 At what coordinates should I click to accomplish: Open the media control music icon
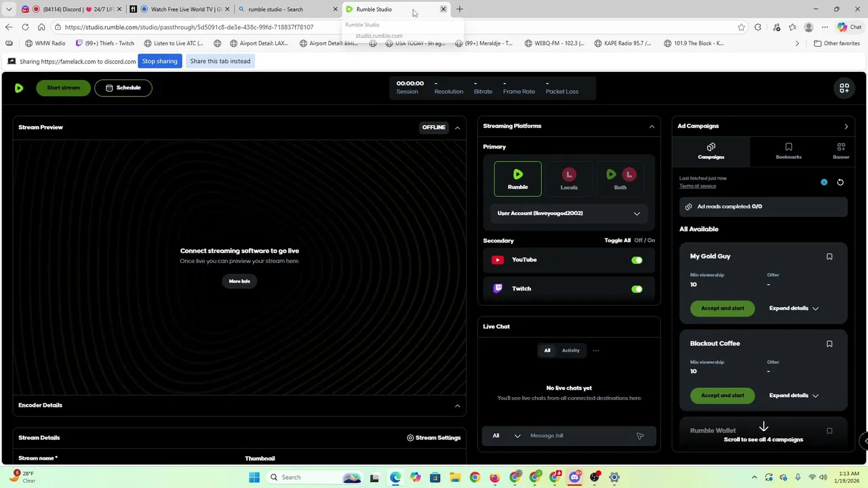click(776, 27)
